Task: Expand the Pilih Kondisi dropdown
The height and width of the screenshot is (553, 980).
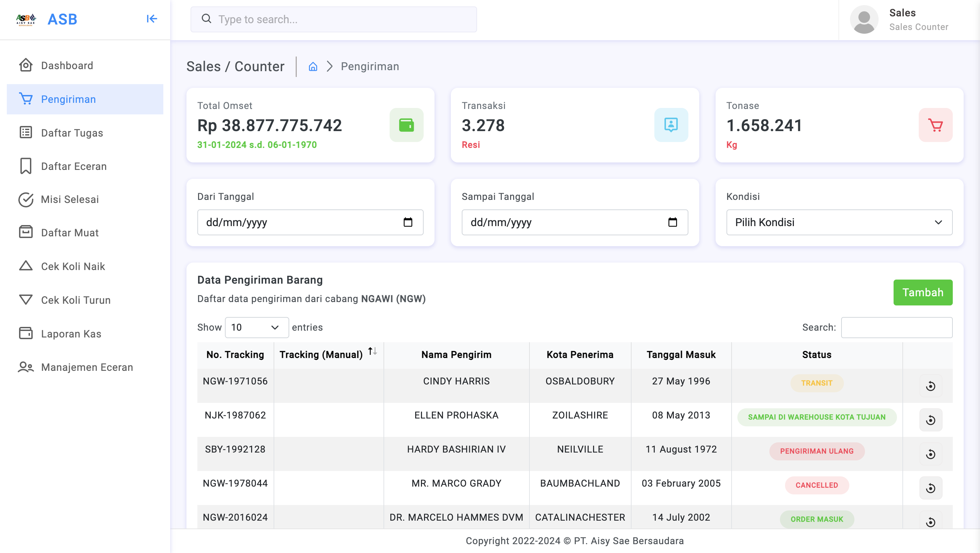Action: [x=839, y=222]
